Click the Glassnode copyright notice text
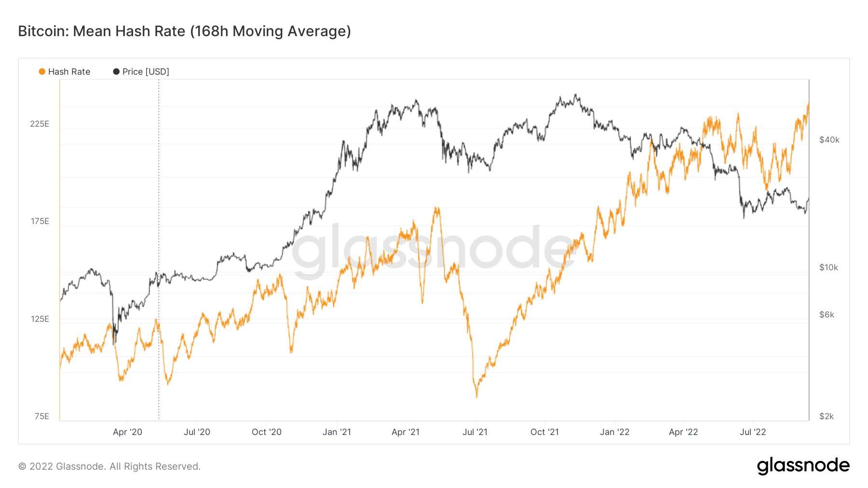Screen dimensions: 868x488 [x=109, y=466]
